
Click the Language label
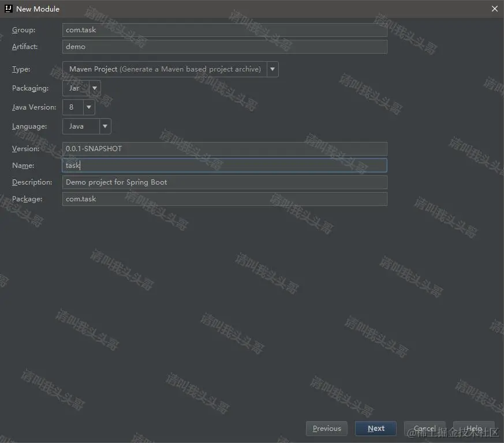tap(29, 126)
